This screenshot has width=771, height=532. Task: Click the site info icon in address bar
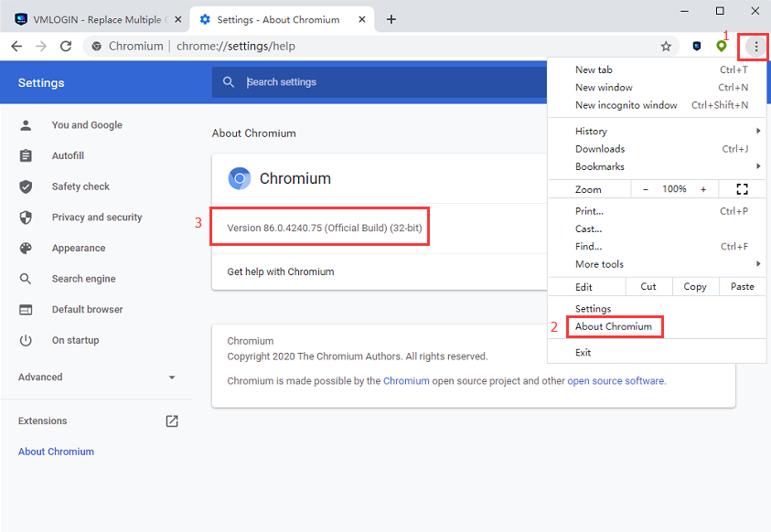pos(97,47)
